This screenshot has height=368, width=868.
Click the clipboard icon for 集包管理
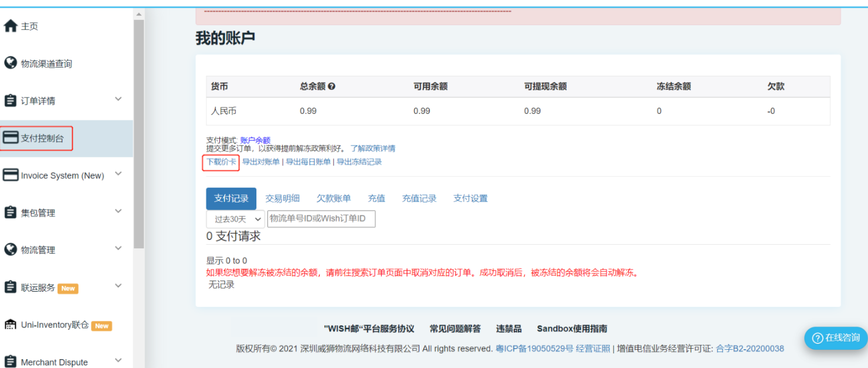coord(11,212)
